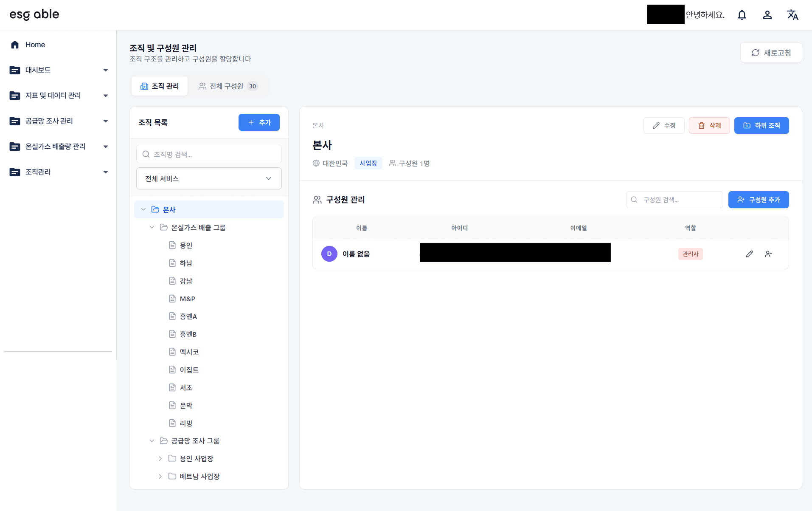Click the people icon beside 구성원 관리

(x=317, y=200)
